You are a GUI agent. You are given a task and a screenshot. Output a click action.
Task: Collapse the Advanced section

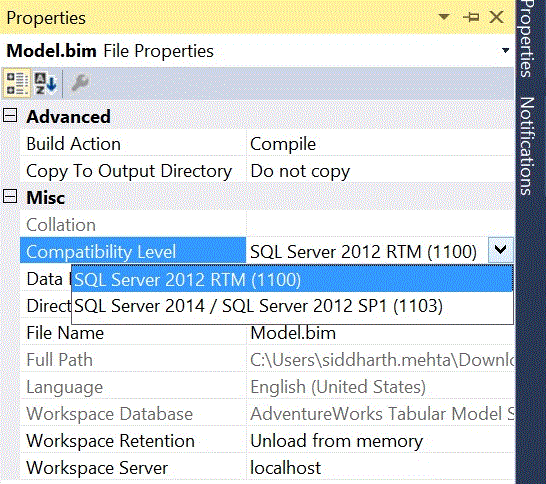[x=10, y=115]
